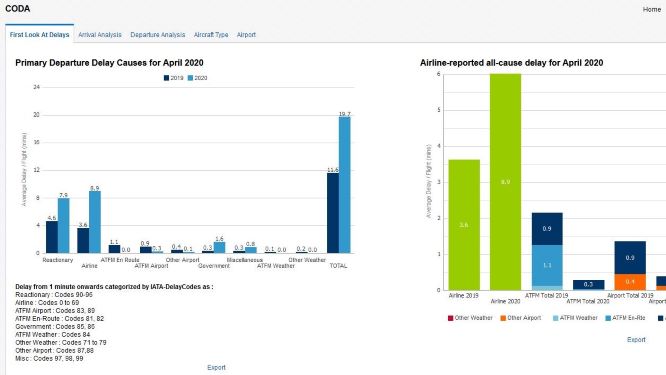Select the Airline 2020 bar labeled 8.9

tap(95, 222)
